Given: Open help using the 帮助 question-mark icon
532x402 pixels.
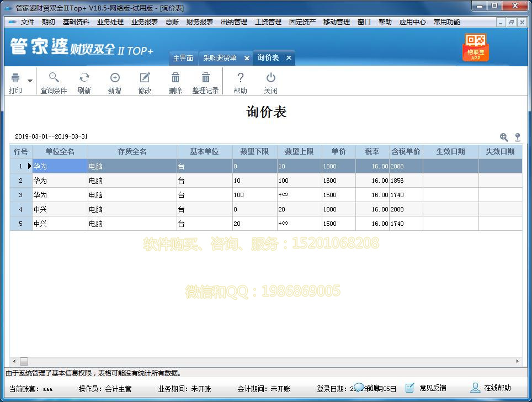Looking at the screenshot, I should [240, 83].
